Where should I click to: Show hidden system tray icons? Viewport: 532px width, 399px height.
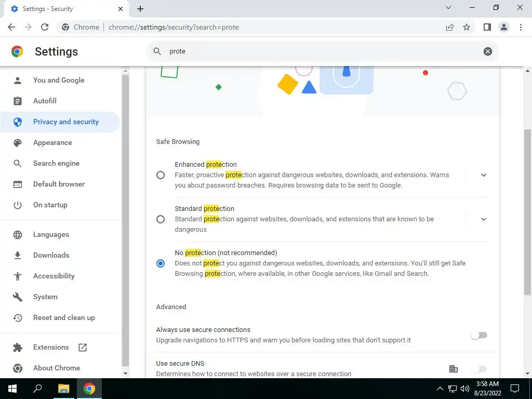(440, 389)
